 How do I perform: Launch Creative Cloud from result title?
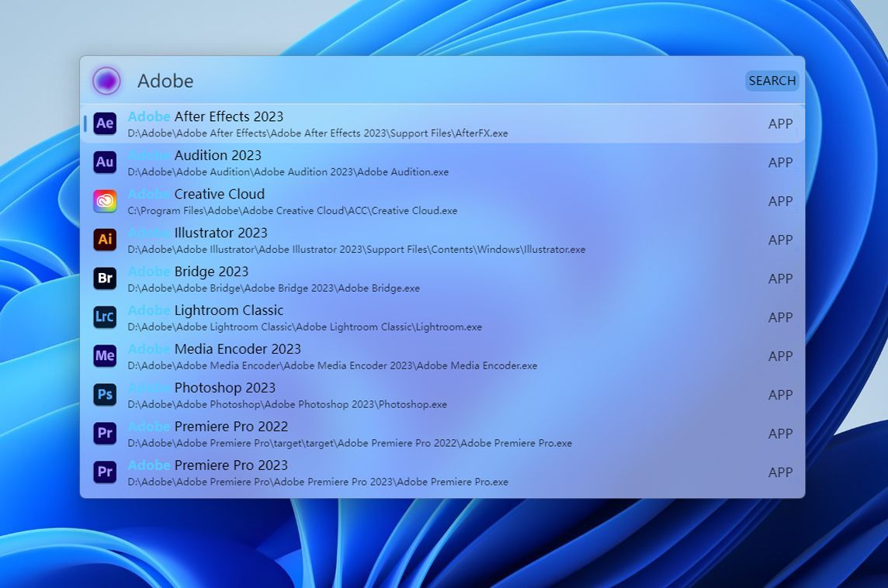coord(196,194)
